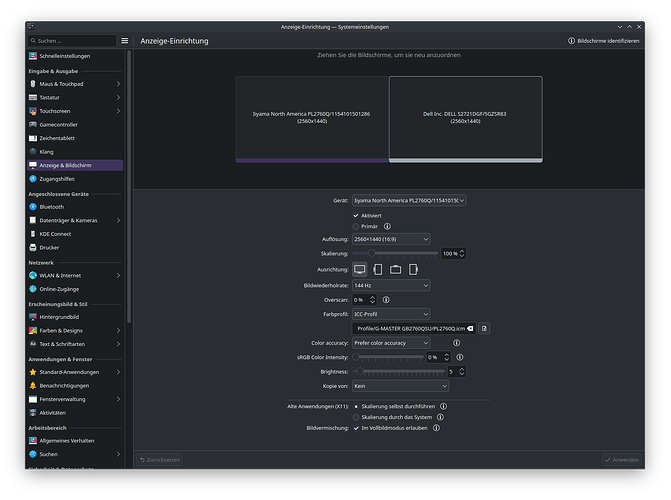Click the Allgemeines Verhalten icon
Viewport: 671px width, 500px height.
click(x=33, y=440)
